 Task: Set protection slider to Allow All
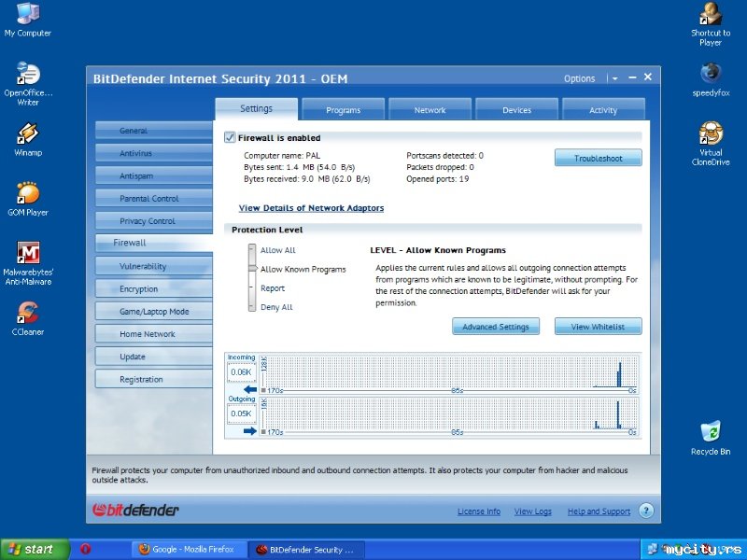277,250
